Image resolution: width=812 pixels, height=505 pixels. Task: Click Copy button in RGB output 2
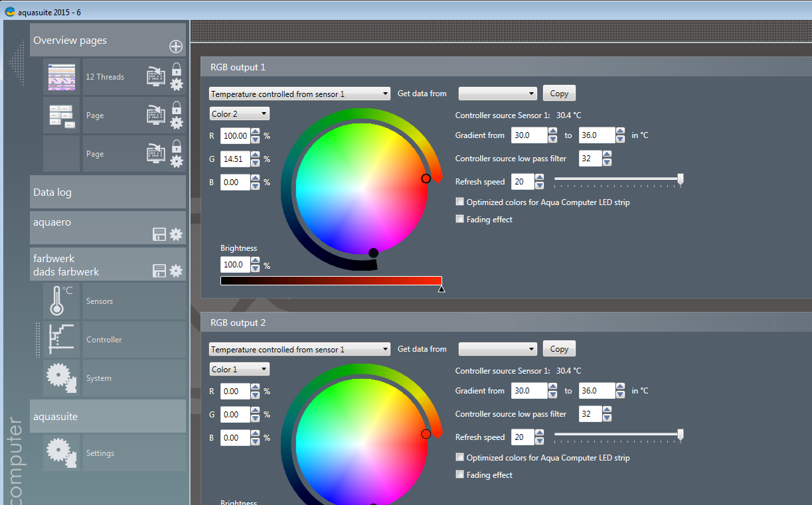pos(559,349)
